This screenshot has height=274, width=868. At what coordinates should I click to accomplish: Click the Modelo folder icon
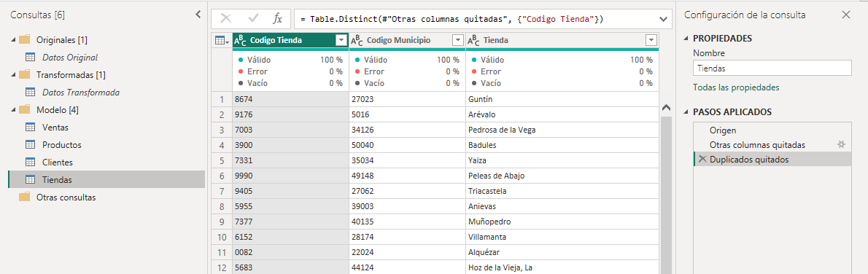(x=24, y=109)
